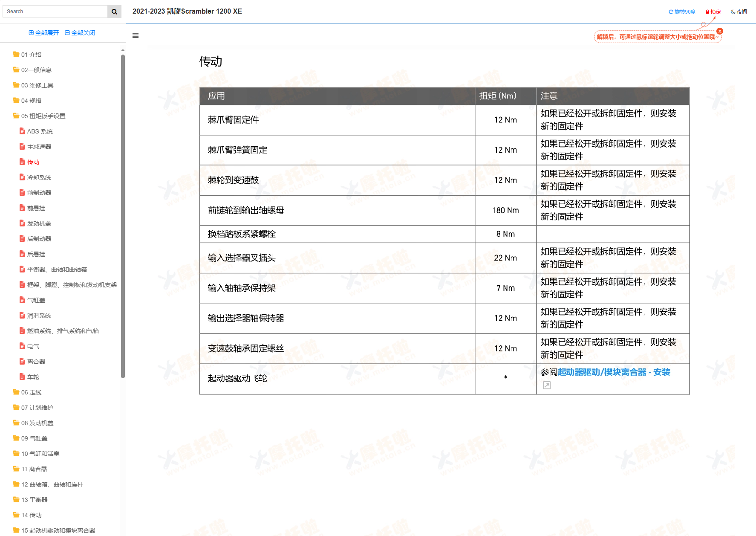756x536 pixels.
Task: Click the 22 Nm torque value
Action: pos(506,258)
